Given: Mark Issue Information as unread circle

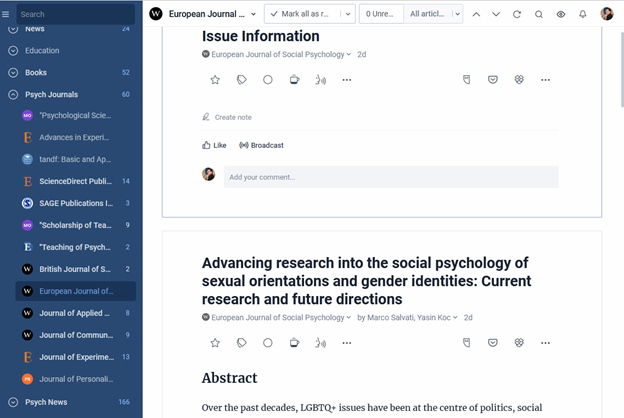Looking at the screenshot, I should [x=268, y=80].
